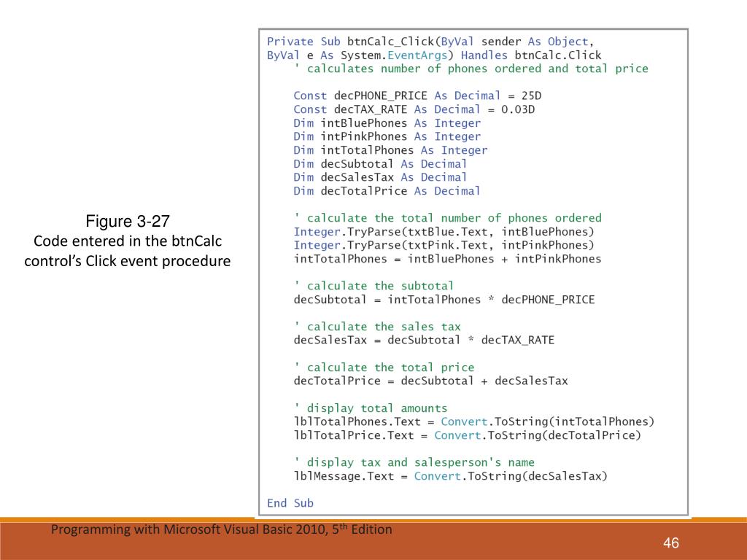
Task: Click comment 'calculate the sales tax'
Action: click(x=377, y=327)
